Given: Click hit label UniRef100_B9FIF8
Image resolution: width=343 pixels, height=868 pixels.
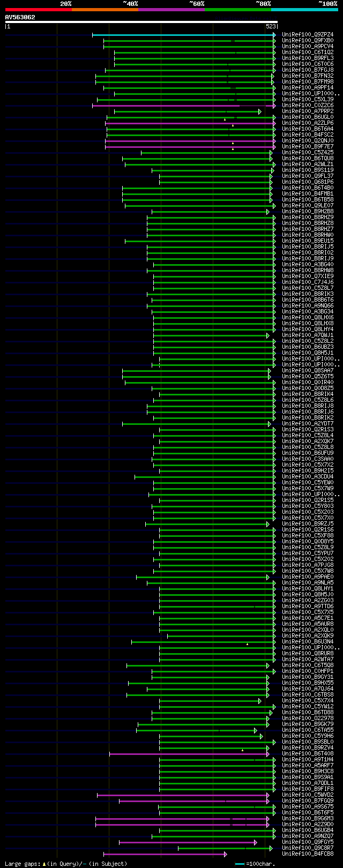Looking at the screenshot, I should point(308,789).
